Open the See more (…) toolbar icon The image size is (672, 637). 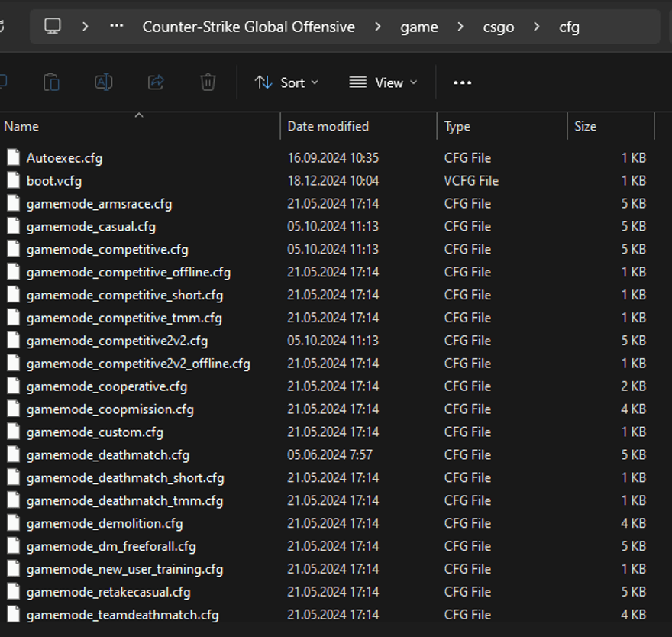461,82
